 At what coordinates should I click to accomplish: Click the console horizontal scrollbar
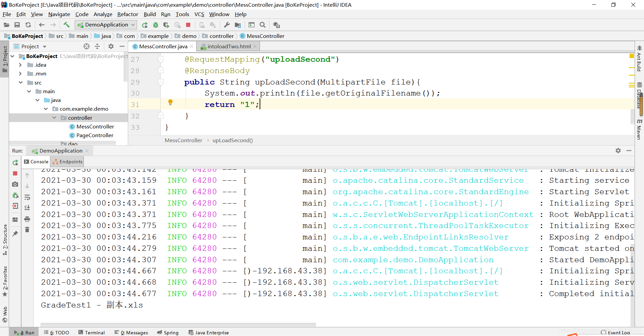click(x=178, y=324)
